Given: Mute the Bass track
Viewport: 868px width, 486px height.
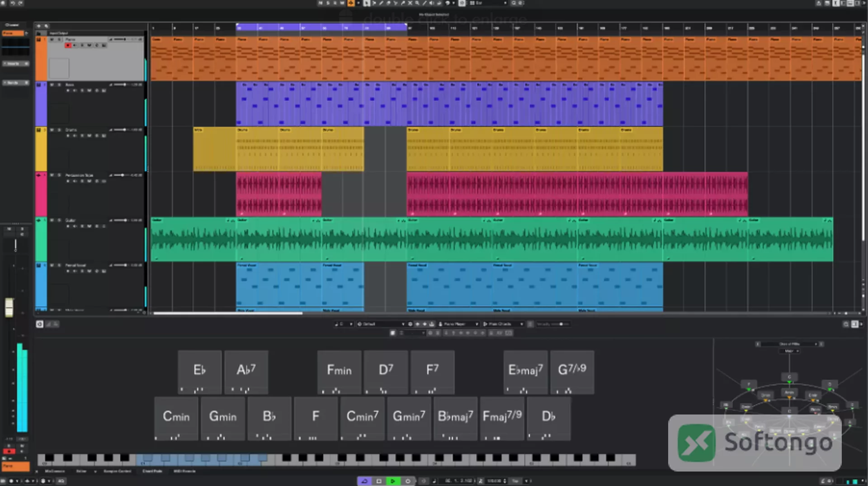Looking at the screenshot, I should pos(52,85).
